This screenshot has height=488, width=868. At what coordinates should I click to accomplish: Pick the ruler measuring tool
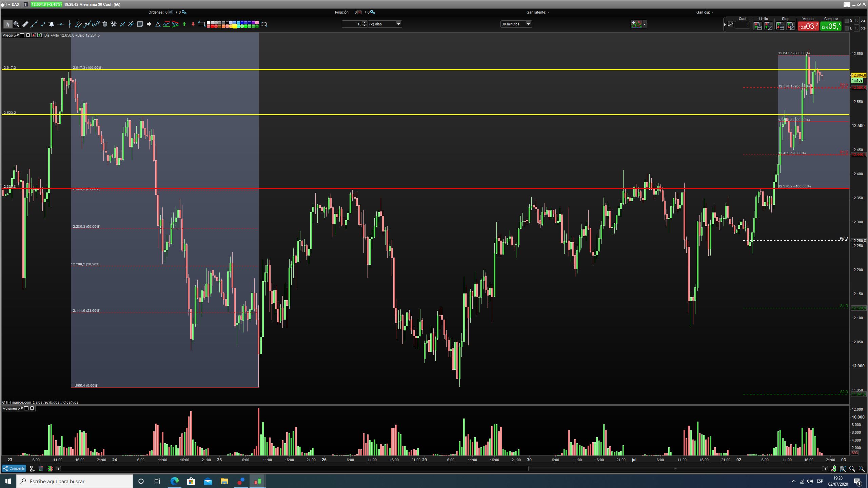click(25, 24)
